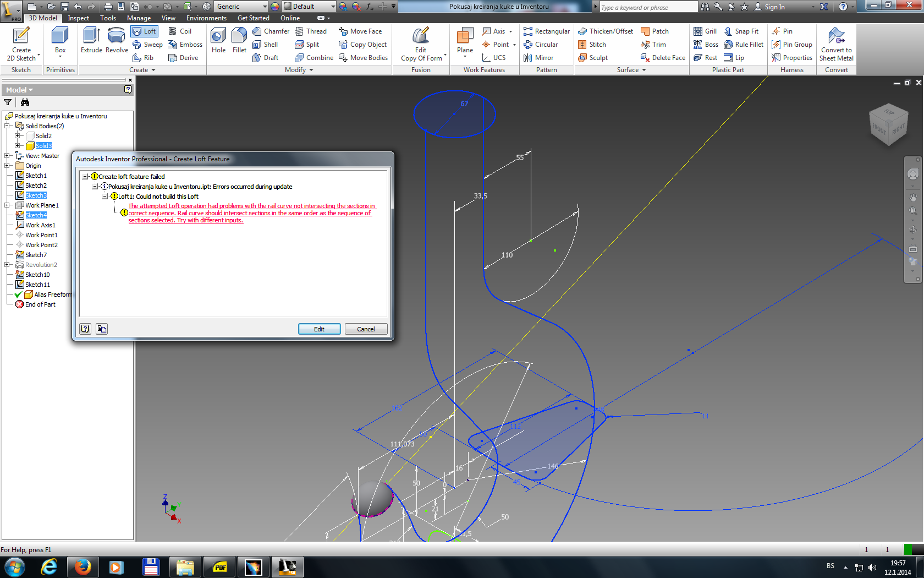The height and width of the screenshot is (578, 924).
Task: Open the Tools ribbon tab
Action: click(108, 18)
